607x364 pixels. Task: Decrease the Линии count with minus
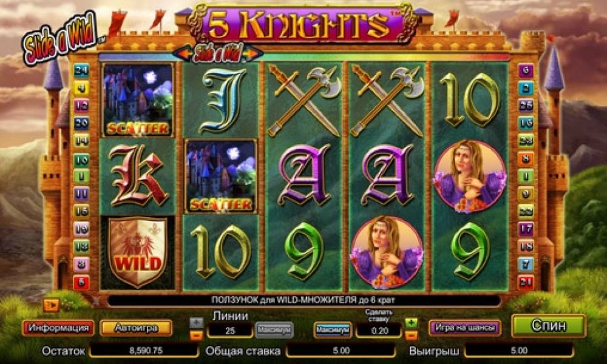click(x=197, y=335)
